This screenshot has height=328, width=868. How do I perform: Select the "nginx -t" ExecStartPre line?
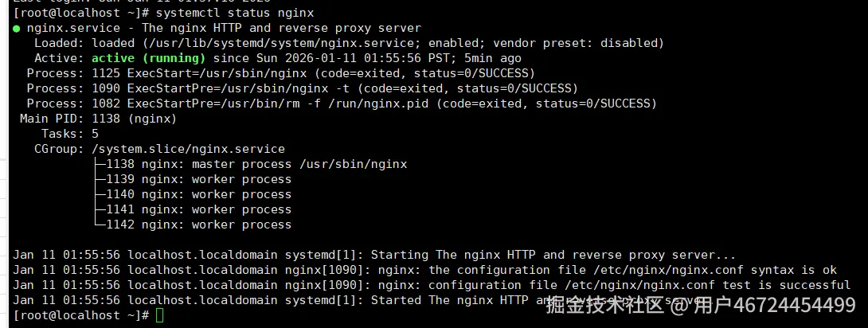tap(303, 88)
